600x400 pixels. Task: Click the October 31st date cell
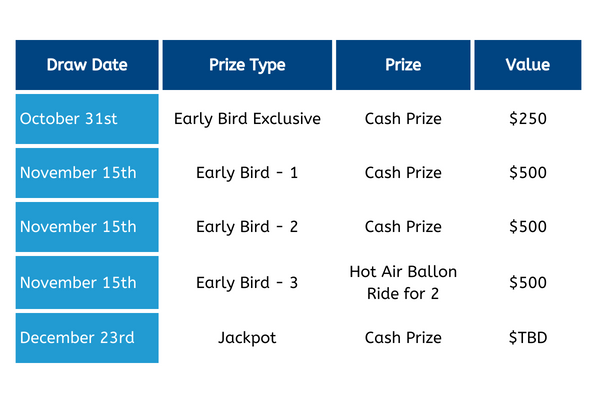[x=87, y=119]
